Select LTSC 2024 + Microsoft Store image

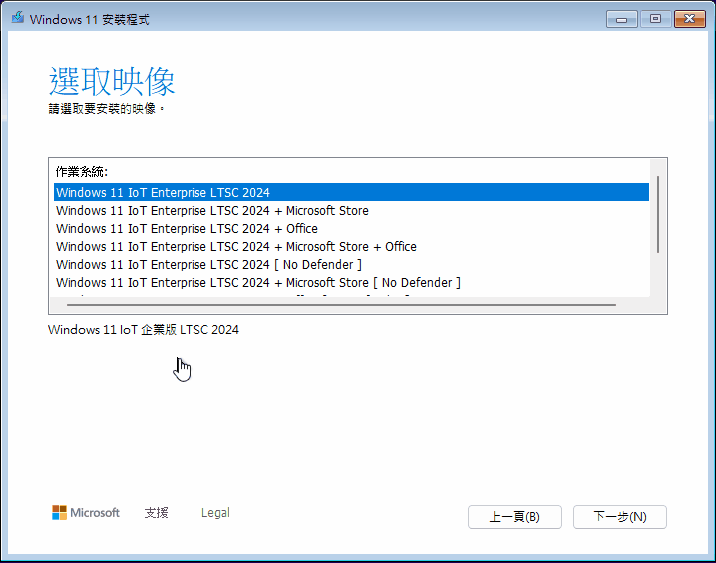pyautogui.click(x=351, y=210)
